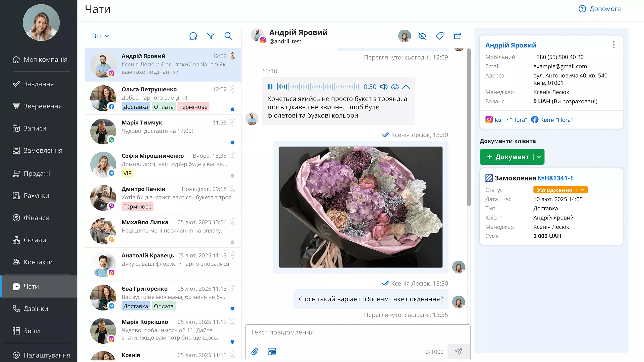This screenshot has width=644, height=362.
Task: Send the message with the paper plane icon
Action: coord(458,352)
